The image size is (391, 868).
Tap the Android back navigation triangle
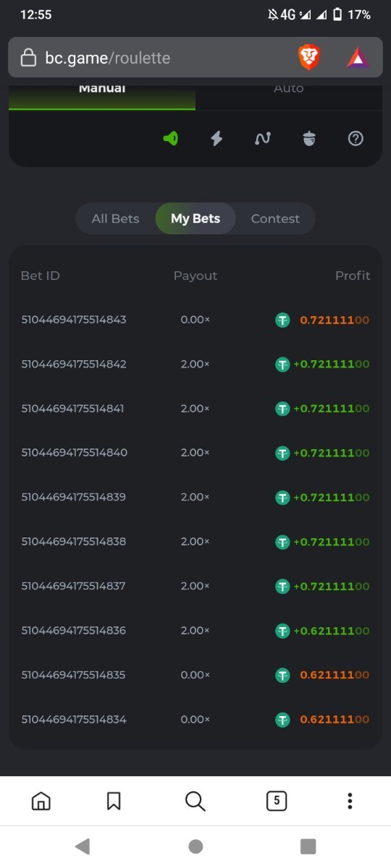83,846
